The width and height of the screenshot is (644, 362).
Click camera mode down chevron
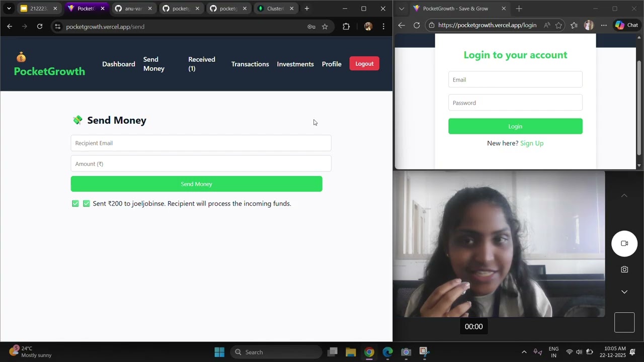click(624, 292)
